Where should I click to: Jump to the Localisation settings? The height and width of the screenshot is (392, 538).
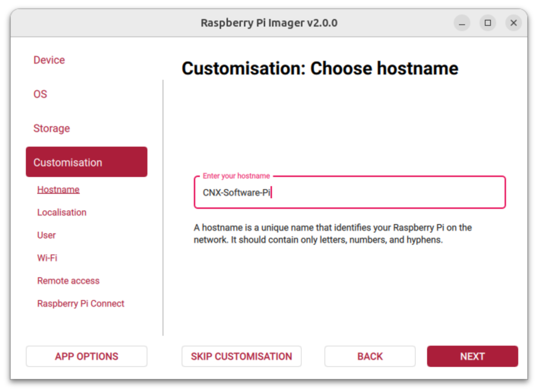click(x=62, y=212)
